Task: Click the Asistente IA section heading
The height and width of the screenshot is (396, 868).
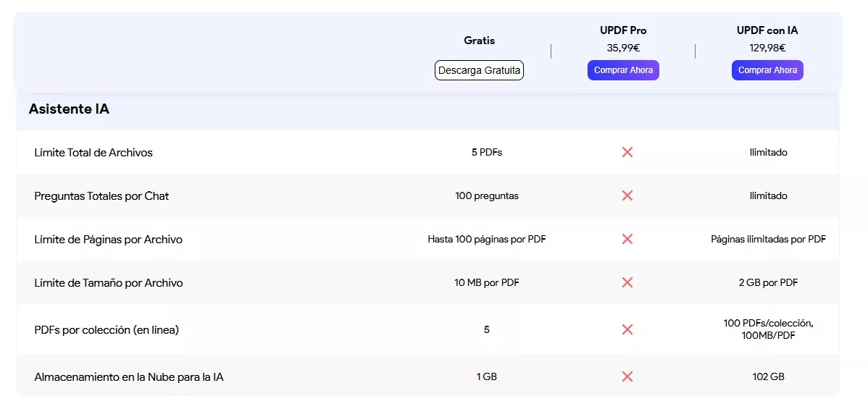Action: [x=70, y=109]
